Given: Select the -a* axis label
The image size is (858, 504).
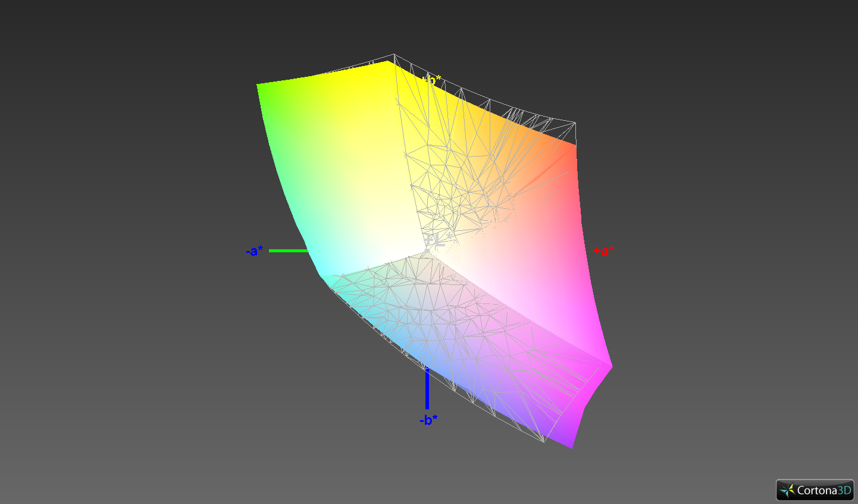Looking at the screenshot, I should (254, 251).
